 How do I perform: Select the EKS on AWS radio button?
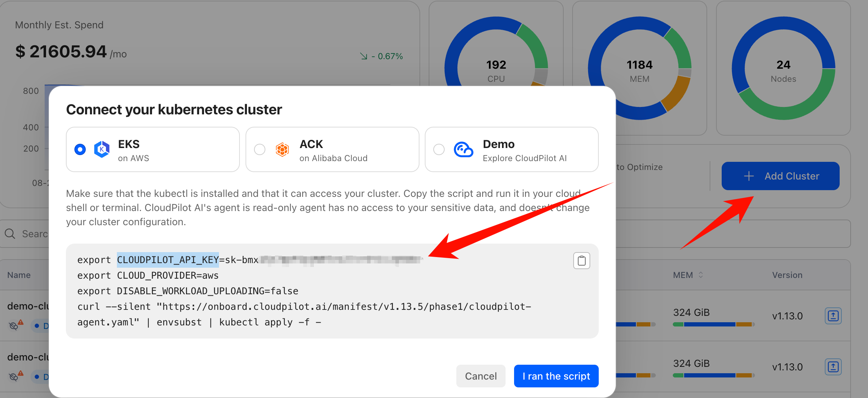click(x=80, y=149)
